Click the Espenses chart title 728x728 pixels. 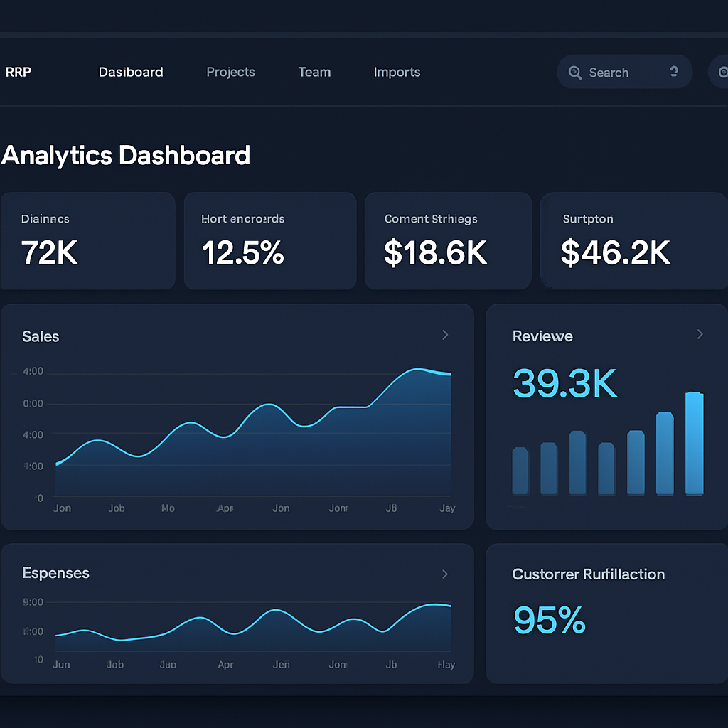[55, 573]
